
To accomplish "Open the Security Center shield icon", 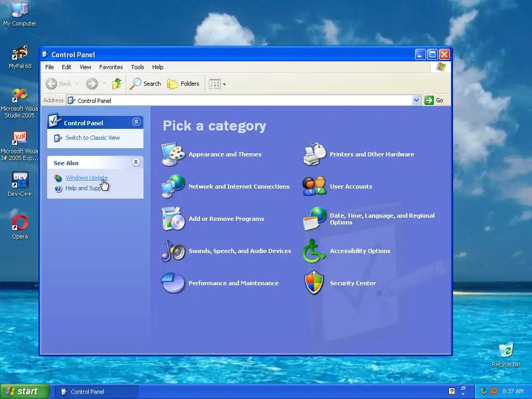I will click(314, 283).
